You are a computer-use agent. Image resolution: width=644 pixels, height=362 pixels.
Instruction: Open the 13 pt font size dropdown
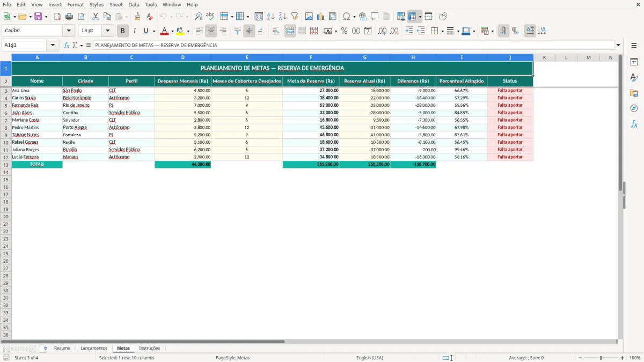[107, 31]
